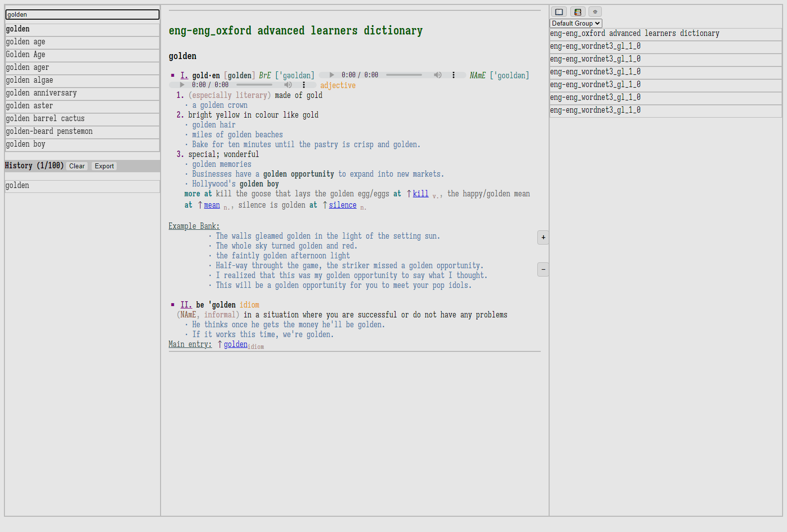Open NAmE audio player options menu
This screenshot has height=532, width=787.
pos(304,85)
